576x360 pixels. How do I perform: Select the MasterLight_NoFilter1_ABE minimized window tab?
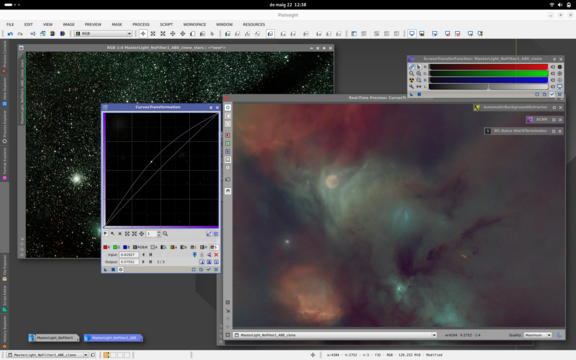113,338
